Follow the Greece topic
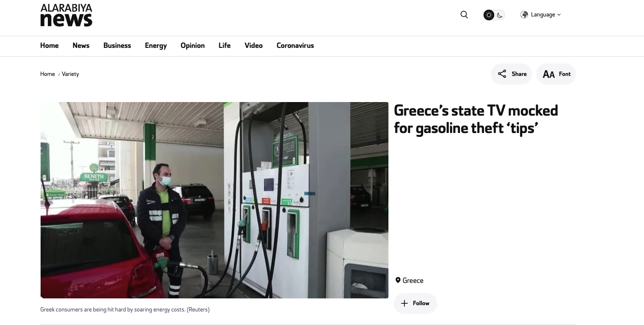 415,303
